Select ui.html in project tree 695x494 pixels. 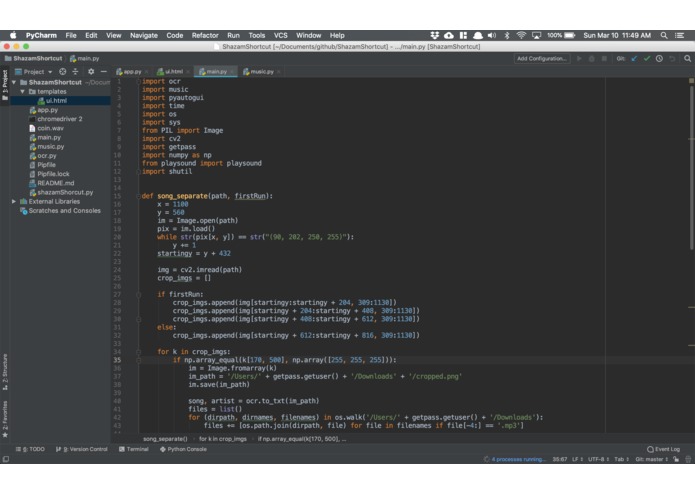pos(56,101)
